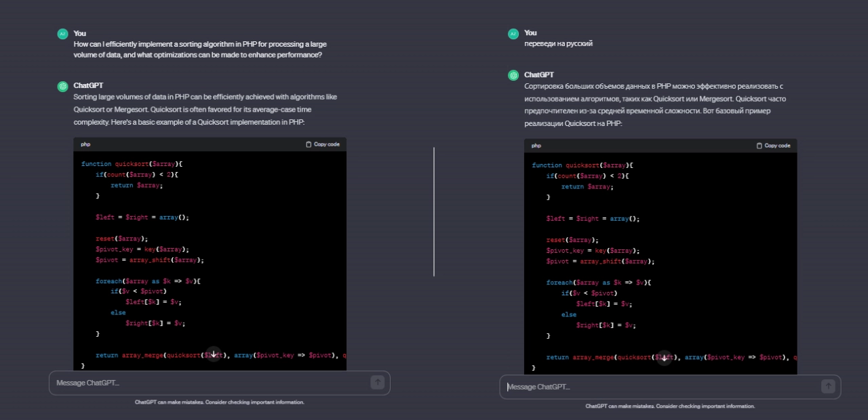Click the "php" language label on left block
The width and height of the screenshot is (868, 420).
point(85,144)
